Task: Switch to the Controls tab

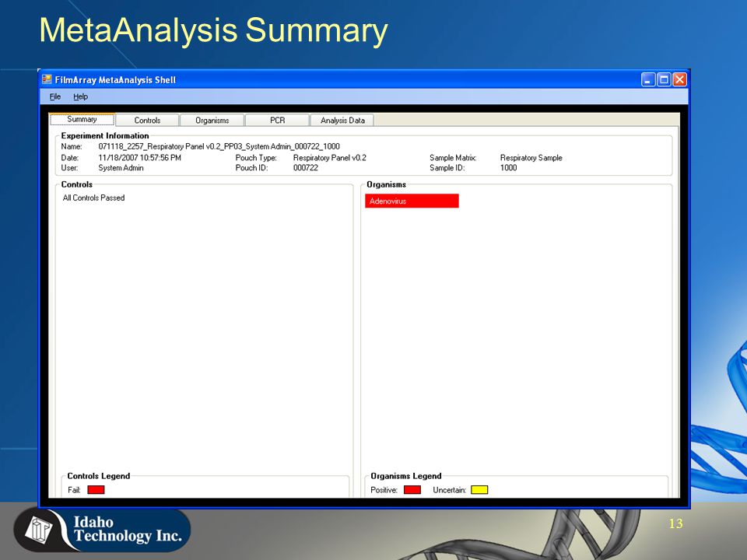Action: tap(147, 121)
